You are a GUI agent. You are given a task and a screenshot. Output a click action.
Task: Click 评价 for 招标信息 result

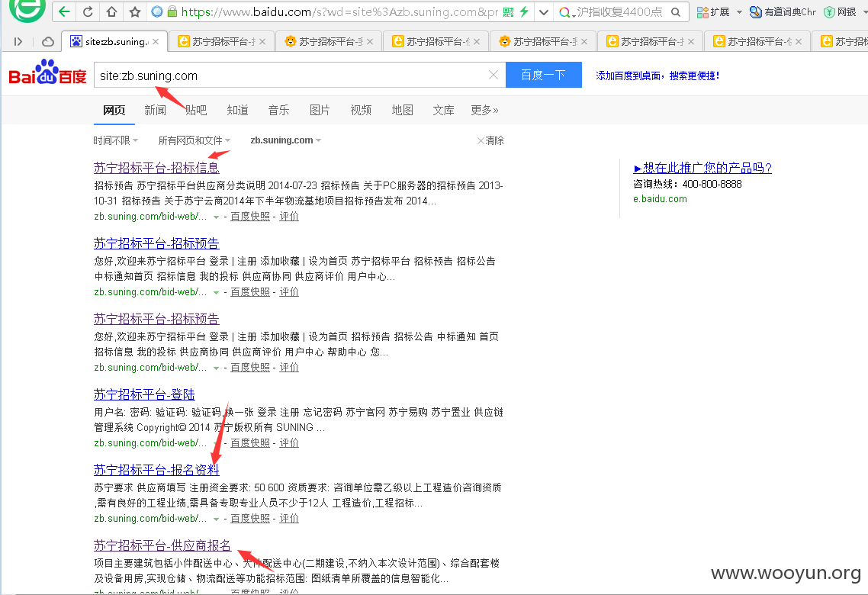289,217
